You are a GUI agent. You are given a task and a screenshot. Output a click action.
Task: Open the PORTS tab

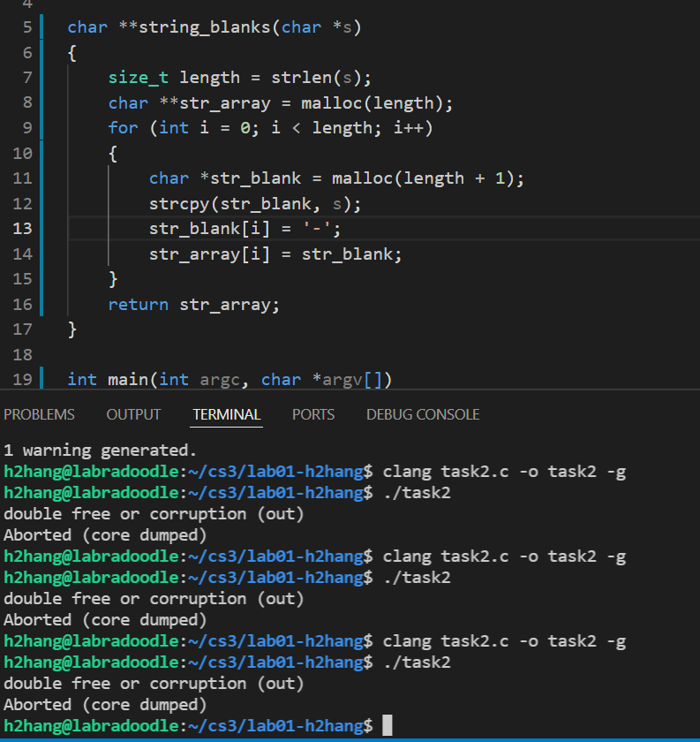(x=313, y=414)
